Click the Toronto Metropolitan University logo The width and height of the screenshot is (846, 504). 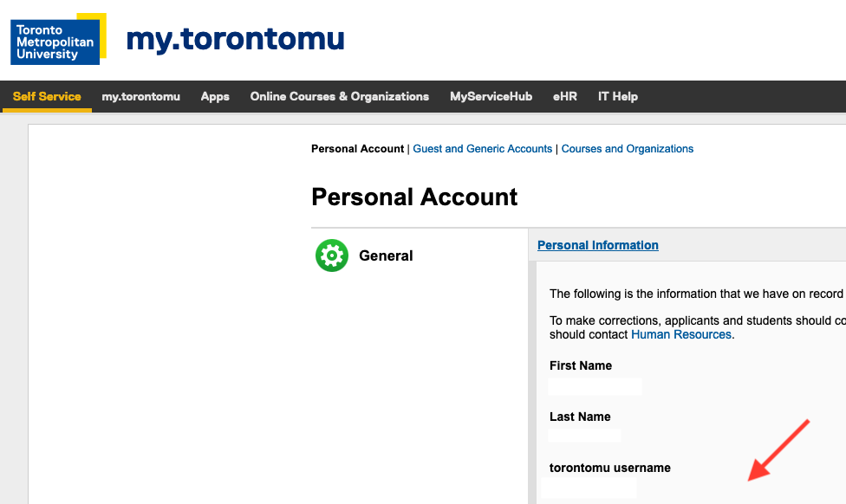point(58,39)
